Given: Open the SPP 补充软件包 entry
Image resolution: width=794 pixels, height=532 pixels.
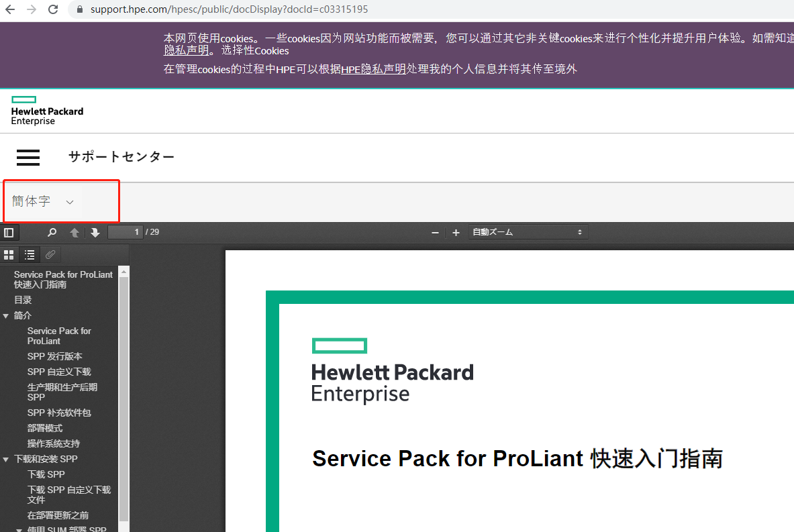Looking at the screenshot, I should [59, 413].
